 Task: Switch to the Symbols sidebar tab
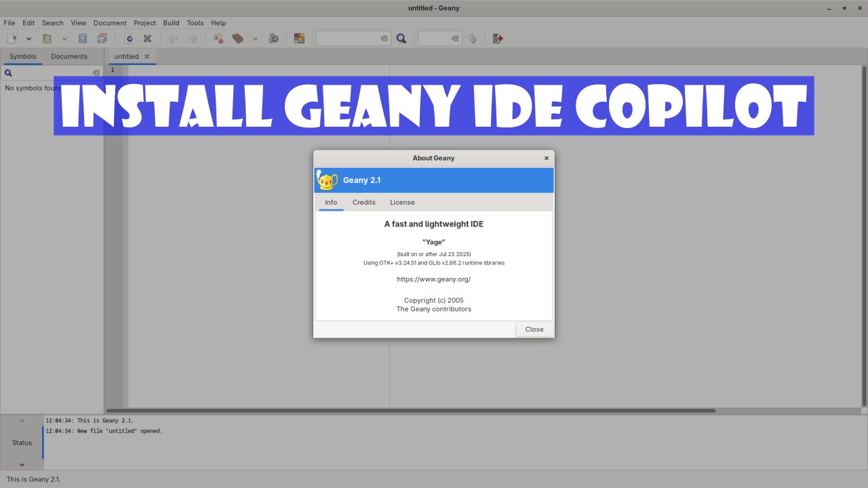pyautogui.click(x=23, y=56)
